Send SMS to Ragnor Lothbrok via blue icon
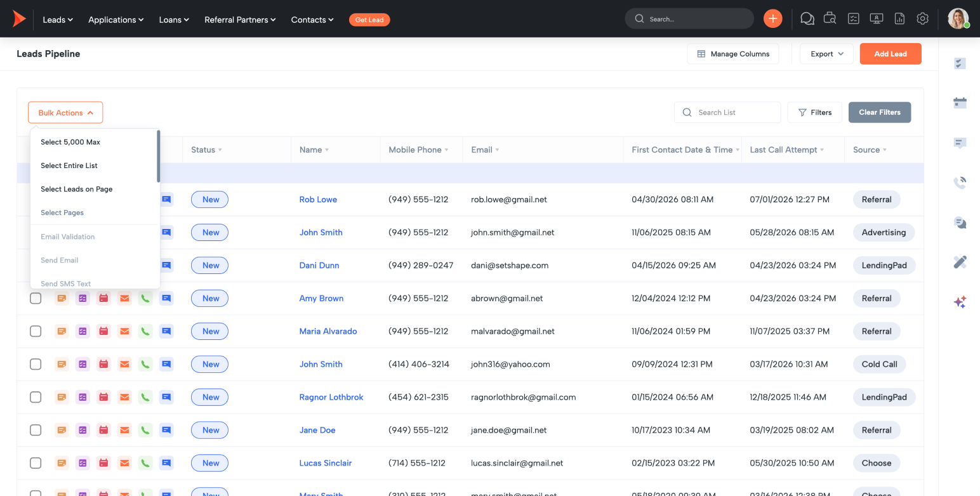This screenshot has height=496, width=980. [166, 397]
